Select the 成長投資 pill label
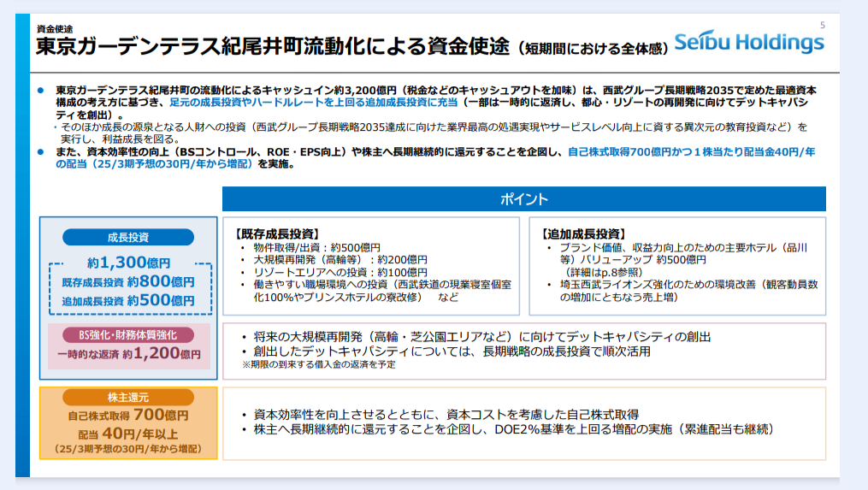This screenshot has height=490, width=868. [128, 237]
